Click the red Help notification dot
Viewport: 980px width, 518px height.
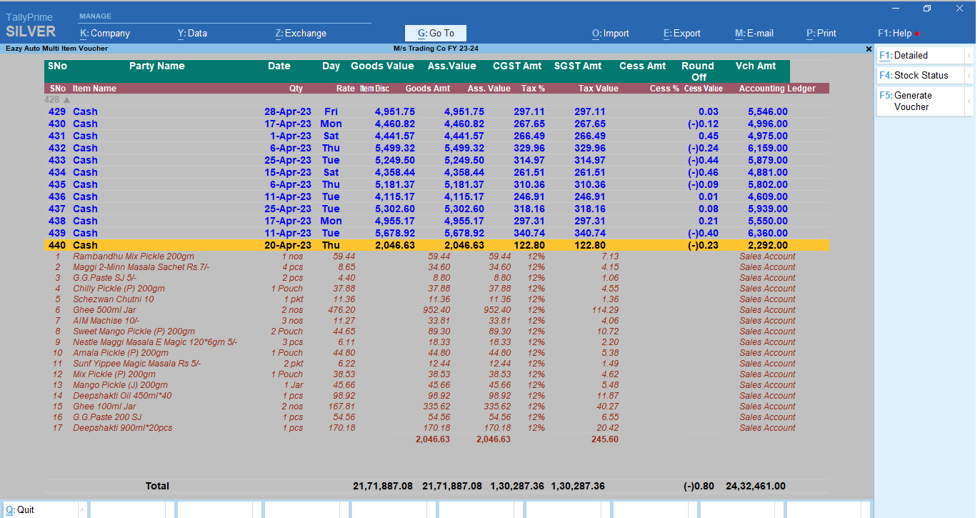917,34
